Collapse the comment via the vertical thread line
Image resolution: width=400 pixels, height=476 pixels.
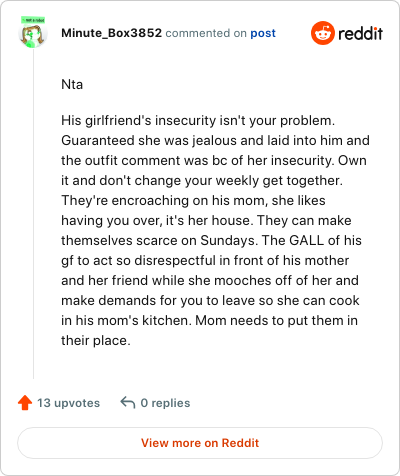click(x=33, y=213)
